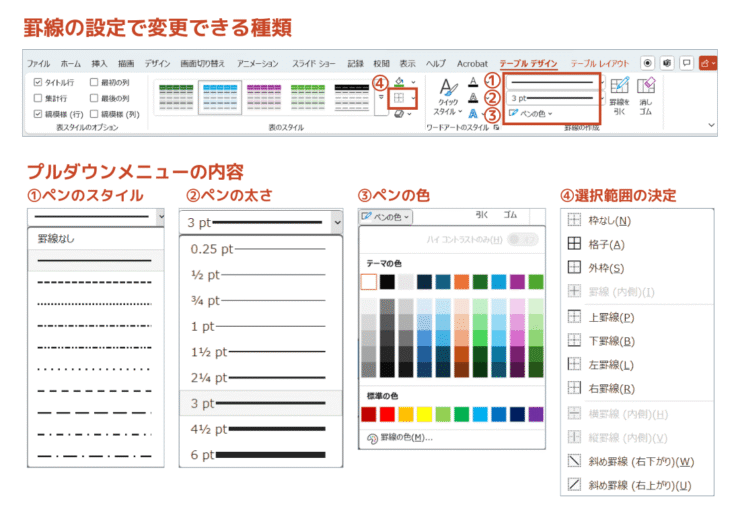
Task: Switch to the テーブル レイアウト tab
Action: pos(599,63)
